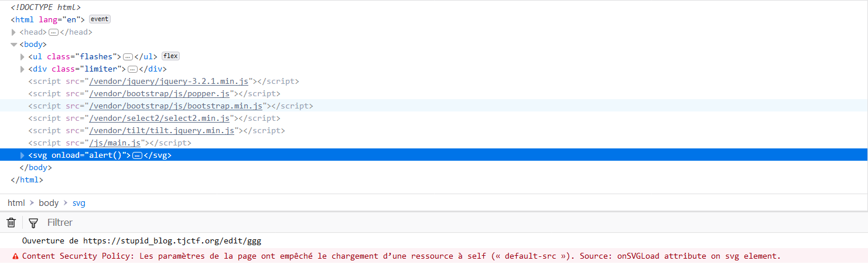868x271 pixels.
Task: Toggle the flex badge on ul flashes
Action: coord(170,56)
